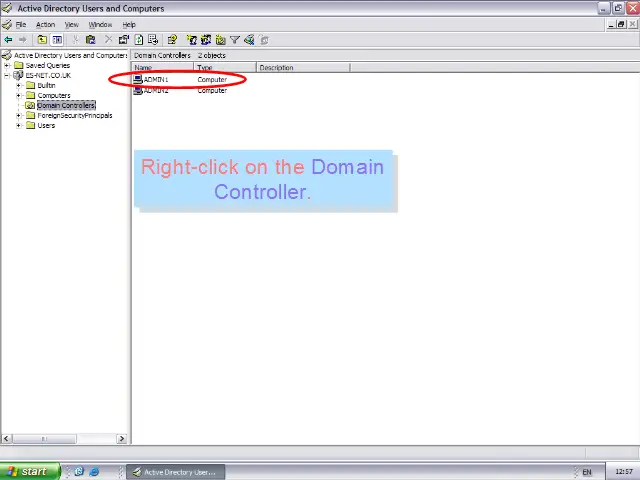Select the Computers folder in tree
This screenshot has height=480, width=640.
54,96
